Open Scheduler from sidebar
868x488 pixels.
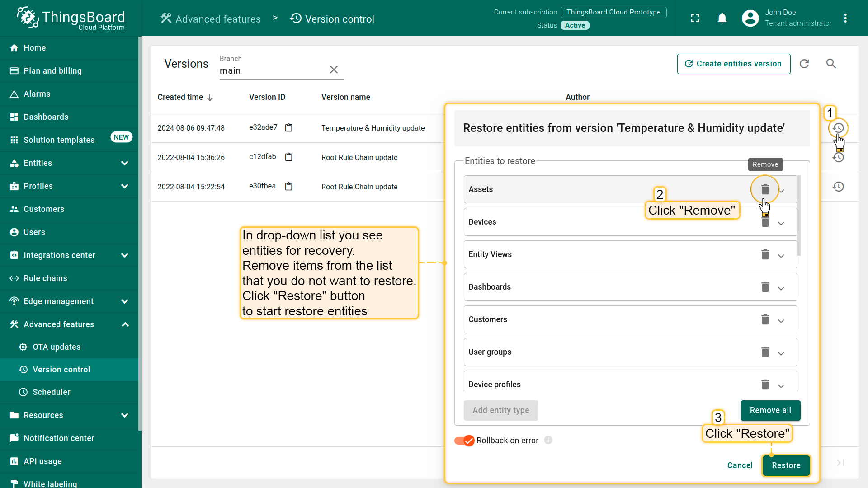52,392
